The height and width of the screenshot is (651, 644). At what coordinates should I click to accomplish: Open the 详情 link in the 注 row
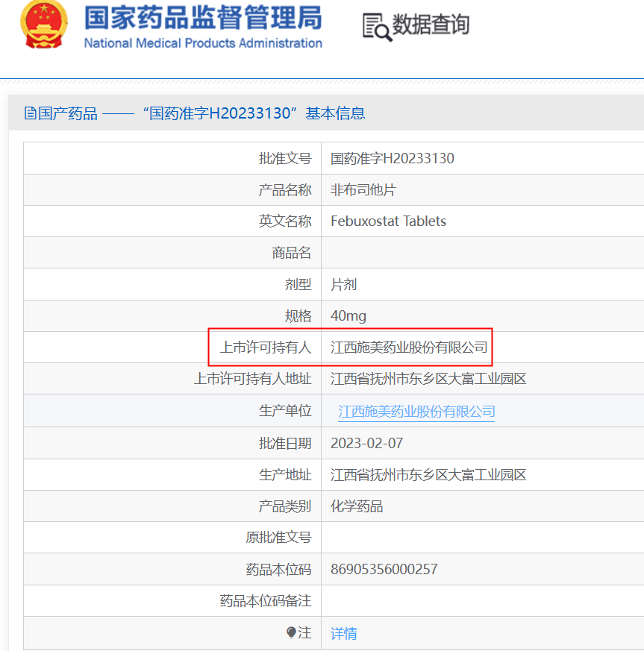pyautogui.click(x=344, y=633)
